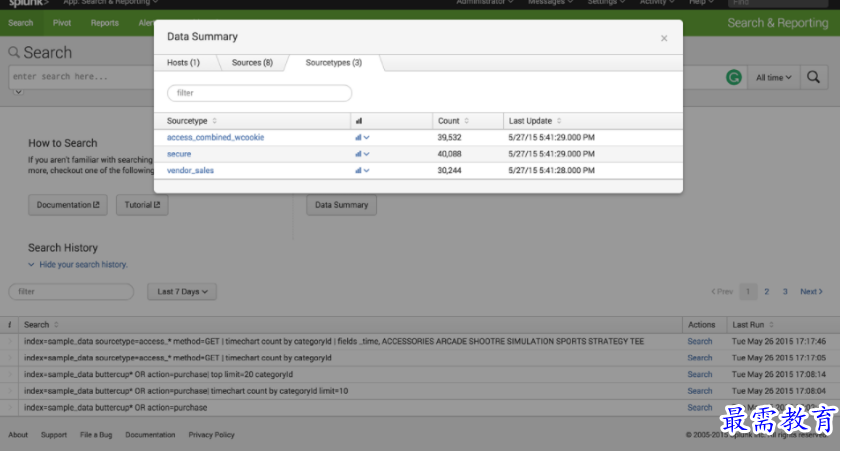Expand row 'sourcetype=access_* ... timechart count by categoryId'
844x451 pixels.
10,358
